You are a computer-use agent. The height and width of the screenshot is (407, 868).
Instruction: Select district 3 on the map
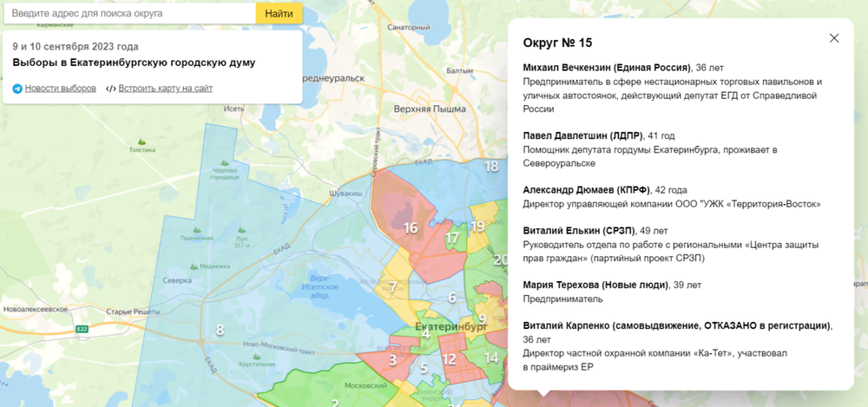tap(392, 360)
